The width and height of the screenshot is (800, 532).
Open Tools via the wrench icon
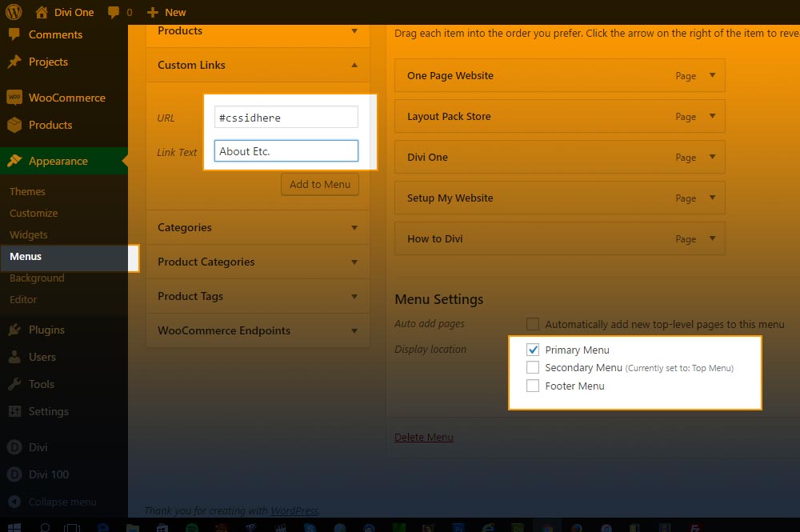pyautogui.click(x=14, y=383)
